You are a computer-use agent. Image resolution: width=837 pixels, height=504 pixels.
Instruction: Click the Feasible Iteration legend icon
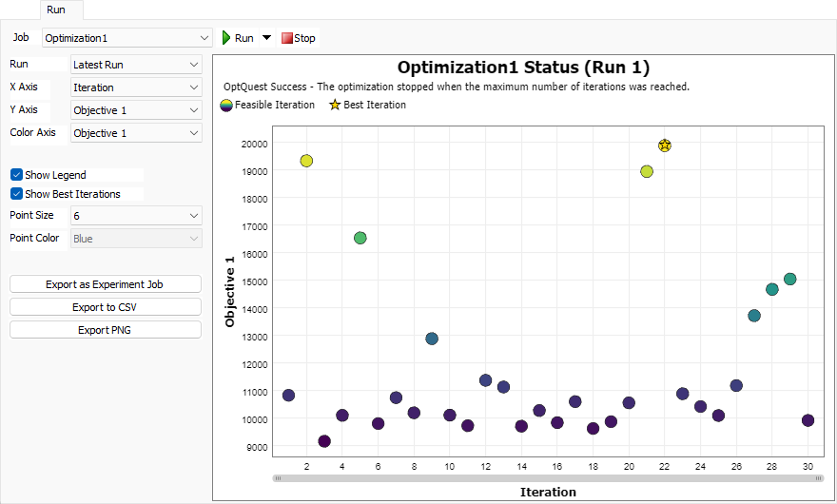(228, 105)
